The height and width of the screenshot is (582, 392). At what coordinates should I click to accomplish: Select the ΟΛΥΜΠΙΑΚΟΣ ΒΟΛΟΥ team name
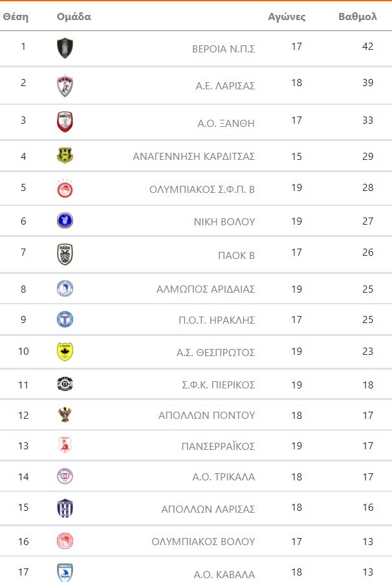pyautogui.click(x=203, y=542)
